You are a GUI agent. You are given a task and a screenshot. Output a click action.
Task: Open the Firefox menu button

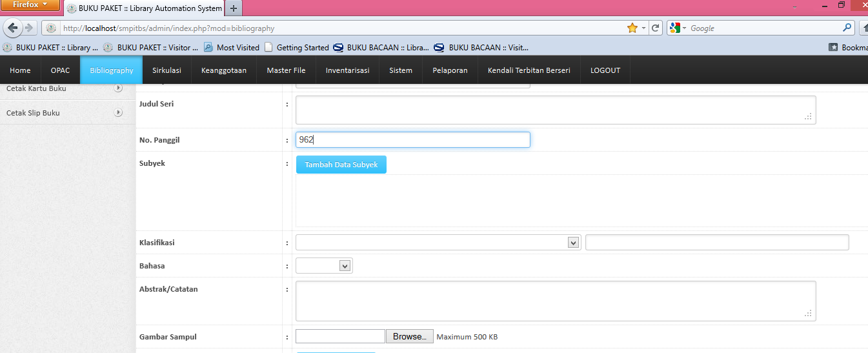pyautogui.click(x=30, y=5)
